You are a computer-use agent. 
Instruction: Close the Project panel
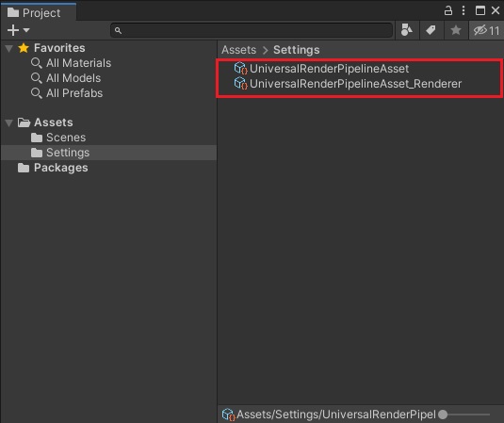496,10
